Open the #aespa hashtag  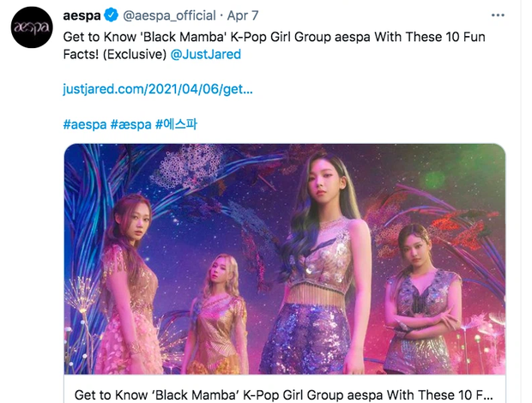click(83, 123)
